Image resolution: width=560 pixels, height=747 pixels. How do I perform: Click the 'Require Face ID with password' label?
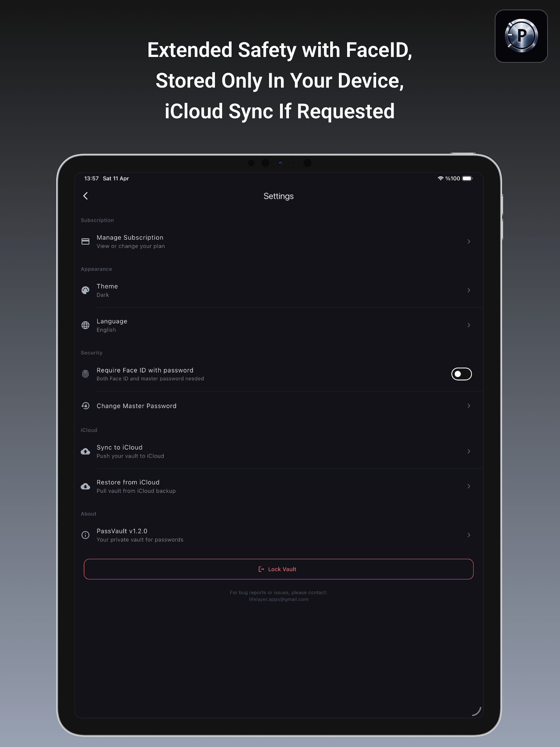coord(145,370)
